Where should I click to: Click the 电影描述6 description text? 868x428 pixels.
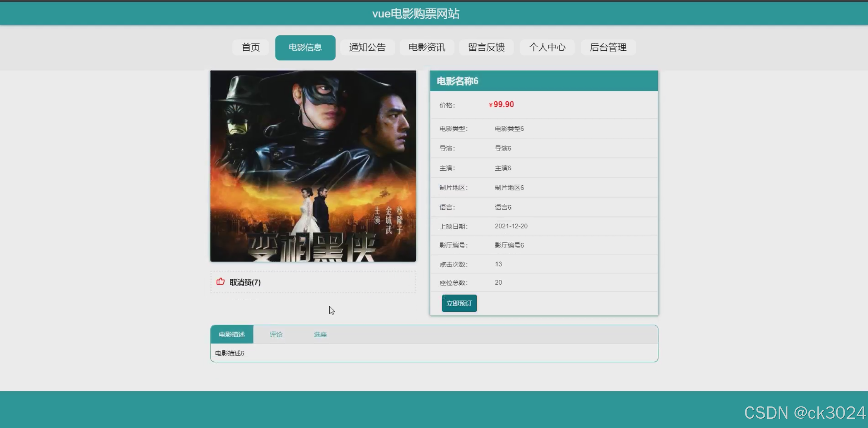(229, 353)
